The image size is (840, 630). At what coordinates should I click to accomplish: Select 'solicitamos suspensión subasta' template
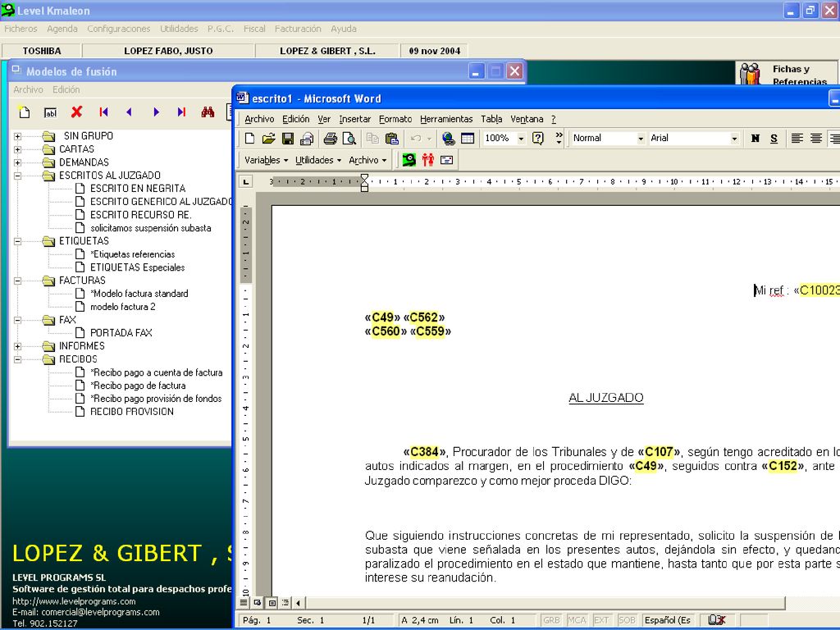coord(151,228)
